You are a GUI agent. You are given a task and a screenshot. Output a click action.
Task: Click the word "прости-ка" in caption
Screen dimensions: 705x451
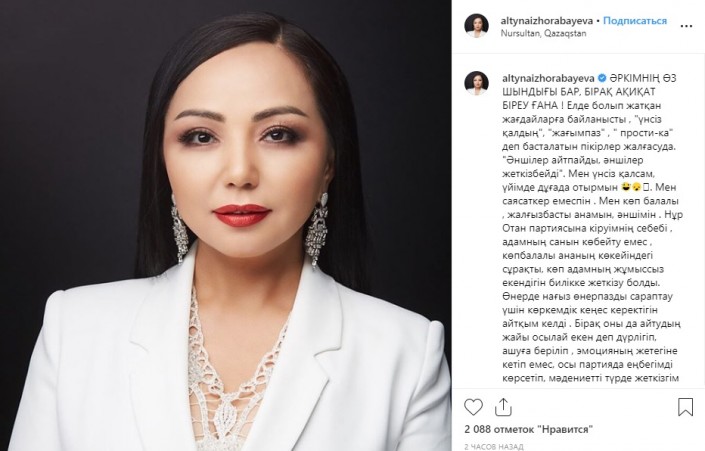647,133
